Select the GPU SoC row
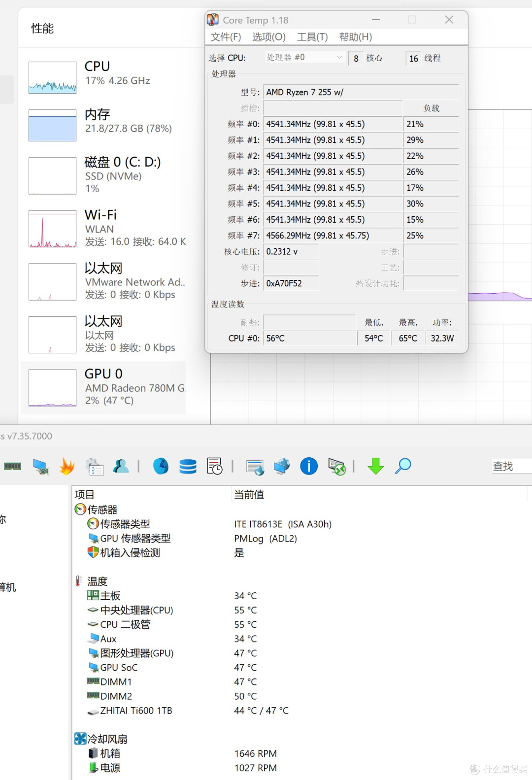The image size is (532, 780). (119, 667)
